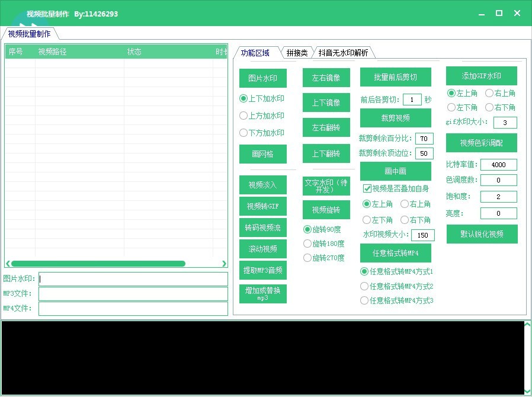Click the 裁剪视频 button

[396, 118]
